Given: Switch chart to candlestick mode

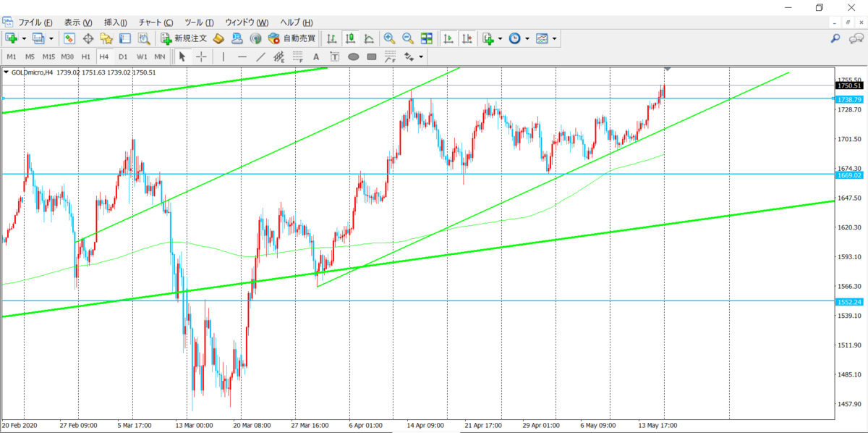Looking at the screenshot, I should coord(351,38).
